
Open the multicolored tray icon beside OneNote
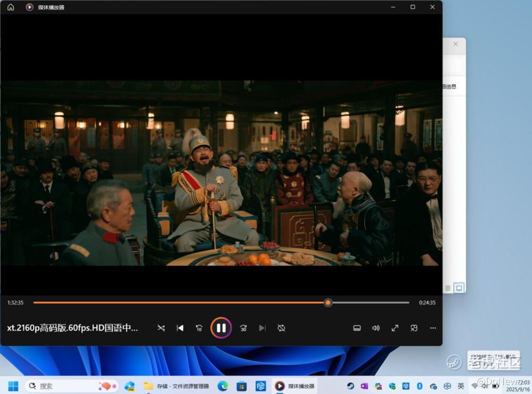click(378, 386)
